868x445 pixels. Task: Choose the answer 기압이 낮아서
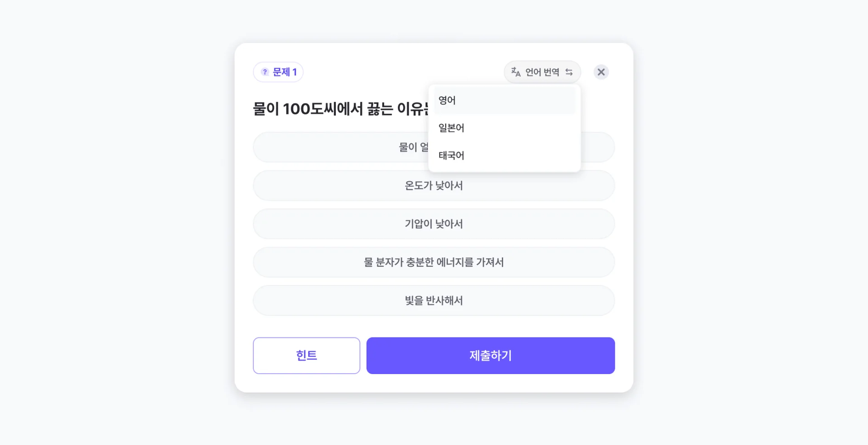pos(434,224)
